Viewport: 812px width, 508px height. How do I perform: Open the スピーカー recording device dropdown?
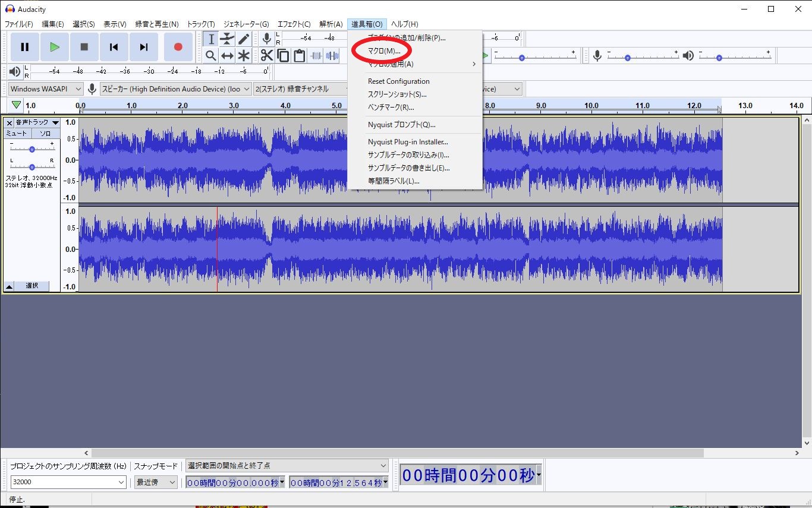click(175, 89)
